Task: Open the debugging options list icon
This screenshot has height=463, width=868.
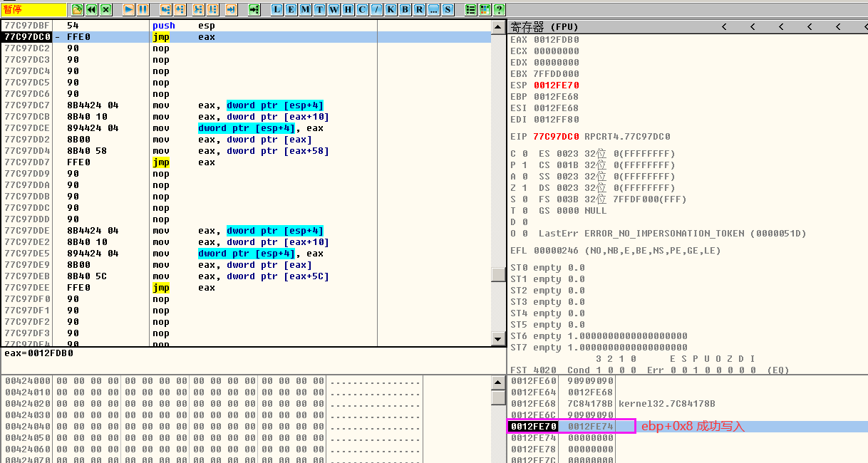Action: (x=470, y=9)
